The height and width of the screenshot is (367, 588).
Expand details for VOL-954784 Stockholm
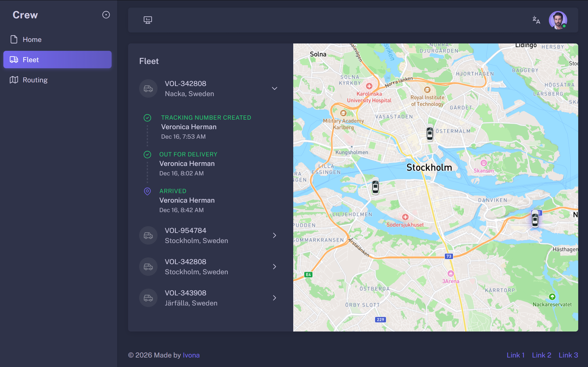pyautogui.click(x=274, y=235)
